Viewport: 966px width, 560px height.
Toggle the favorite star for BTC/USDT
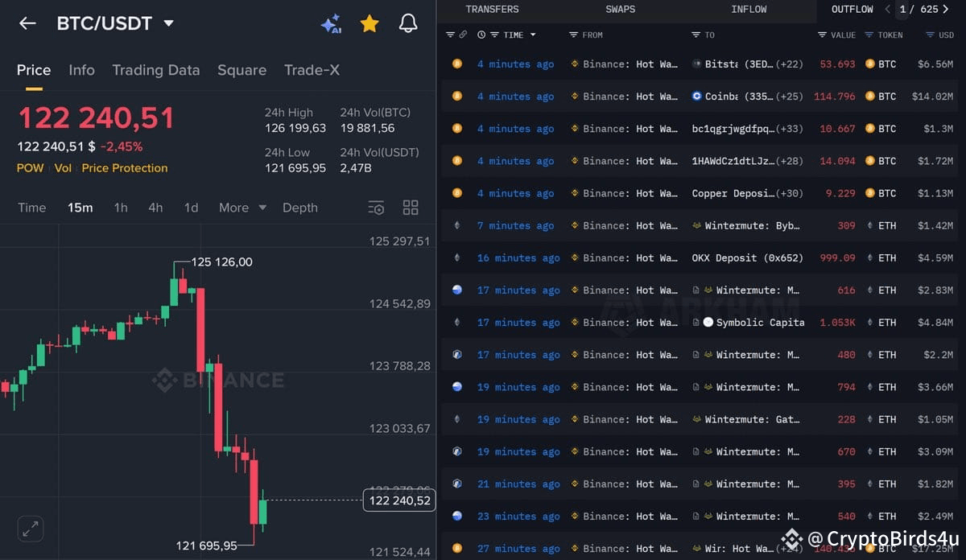pyautogui.click(x=369, y=23)
